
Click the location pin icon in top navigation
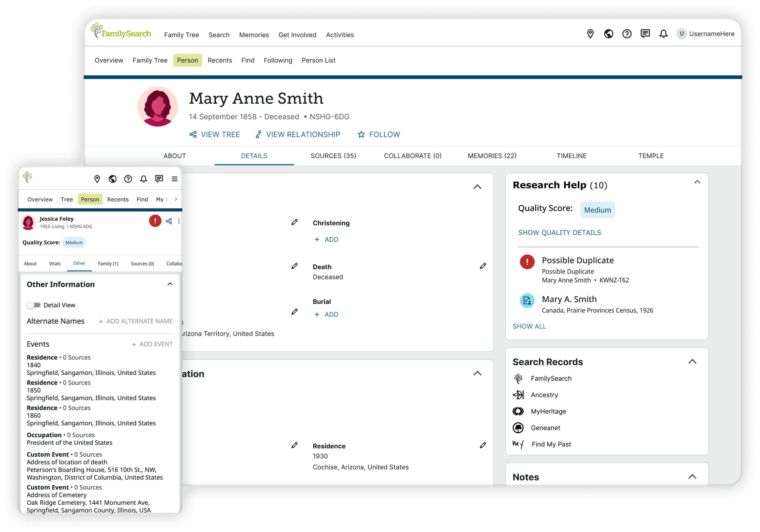point(590,34)
